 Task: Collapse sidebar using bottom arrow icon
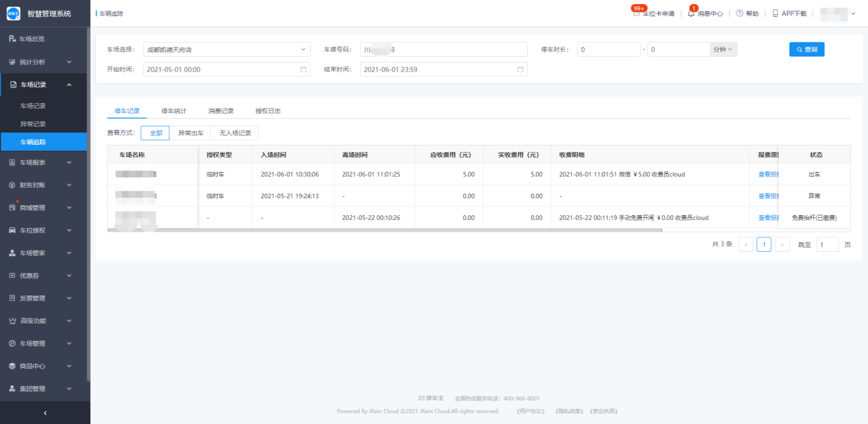45,413
